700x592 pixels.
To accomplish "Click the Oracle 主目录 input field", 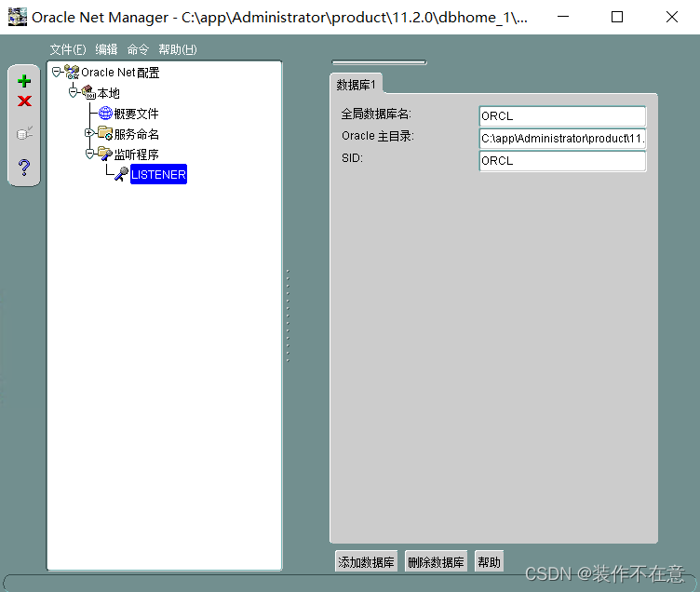I will [562, 139].
